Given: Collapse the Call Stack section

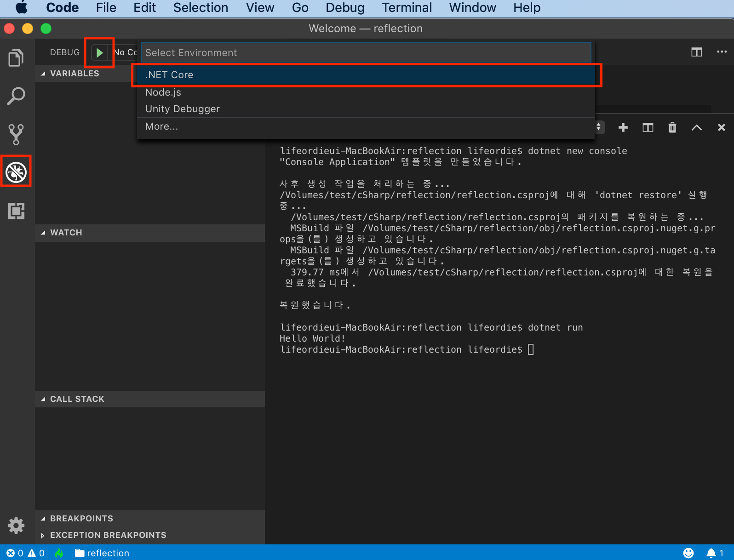Looking at the screenshot, I should click(x=150, y=399).
